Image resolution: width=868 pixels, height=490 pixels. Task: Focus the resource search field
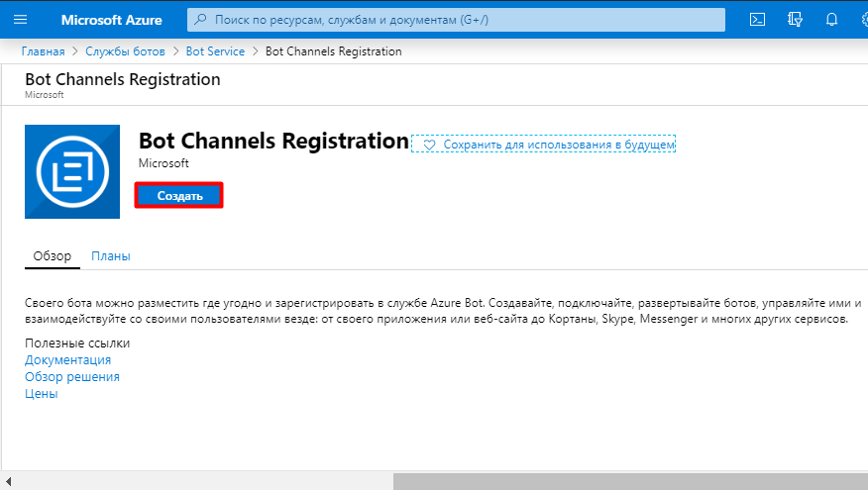coord(456,20)
